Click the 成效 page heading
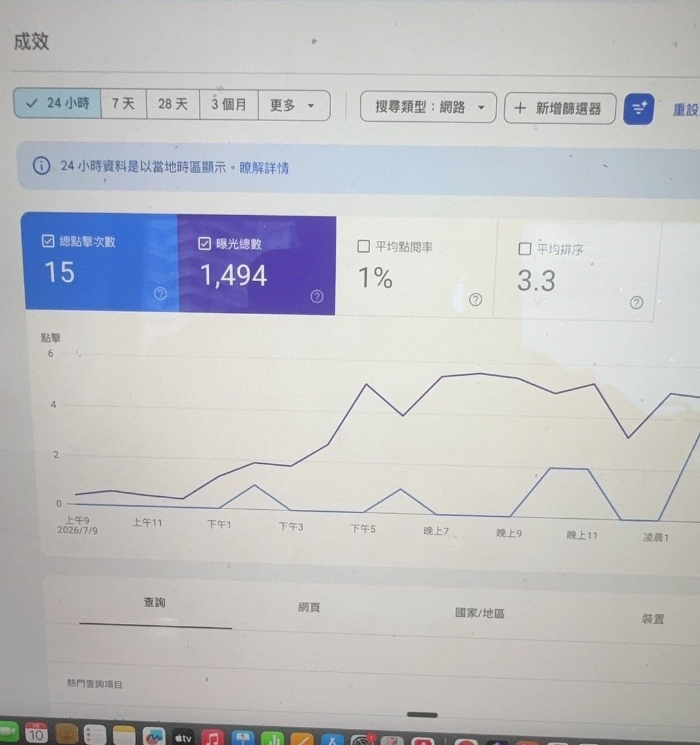700x745 pixels. point(31,41)
